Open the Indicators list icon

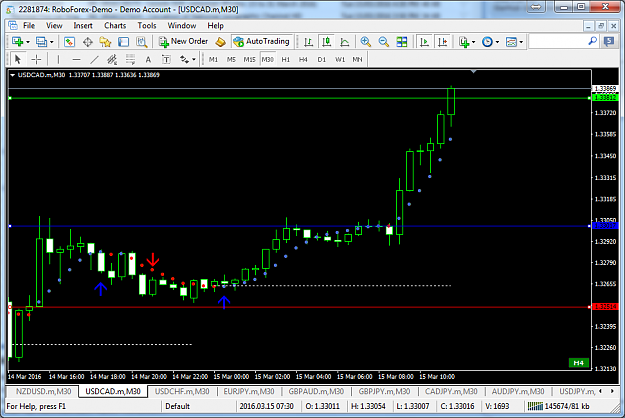coord(464,42)
